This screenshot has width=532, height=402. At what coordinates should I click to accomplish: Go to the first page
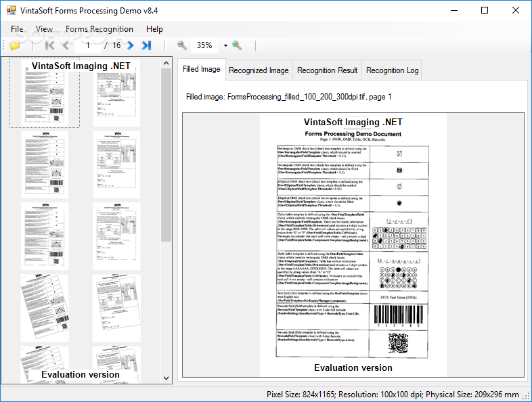(x=49, y=45)
